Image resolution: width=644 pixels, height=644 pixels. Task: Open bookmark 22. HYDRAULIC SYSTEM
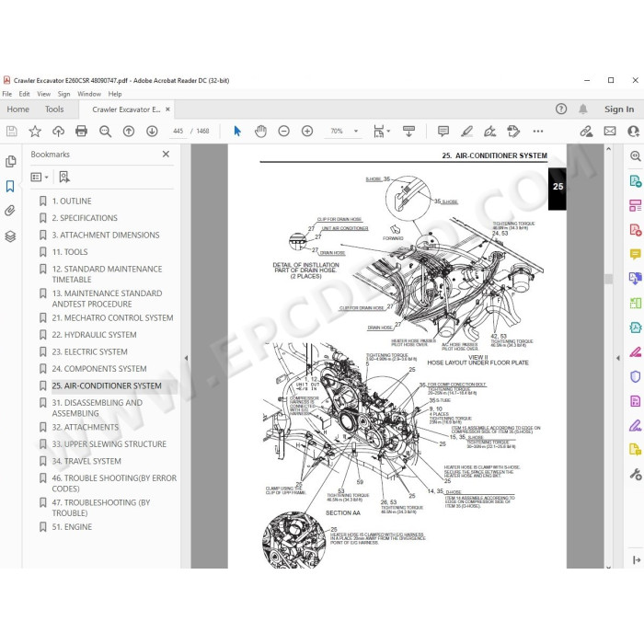(x=94, y=335)
